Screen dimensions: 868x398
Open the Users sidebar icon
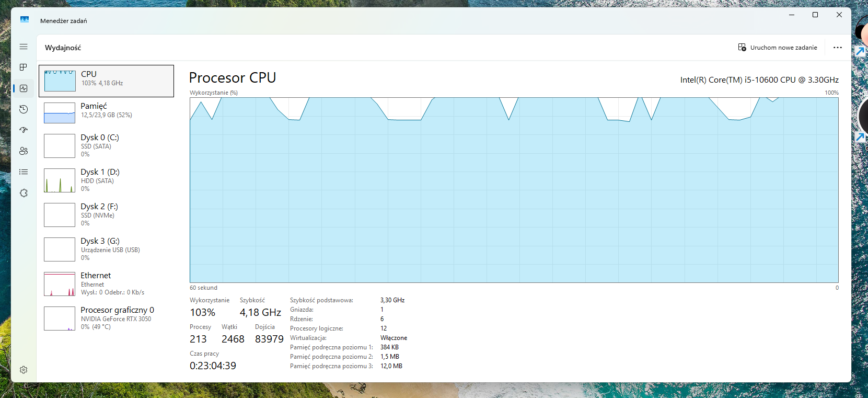[24, 151]
